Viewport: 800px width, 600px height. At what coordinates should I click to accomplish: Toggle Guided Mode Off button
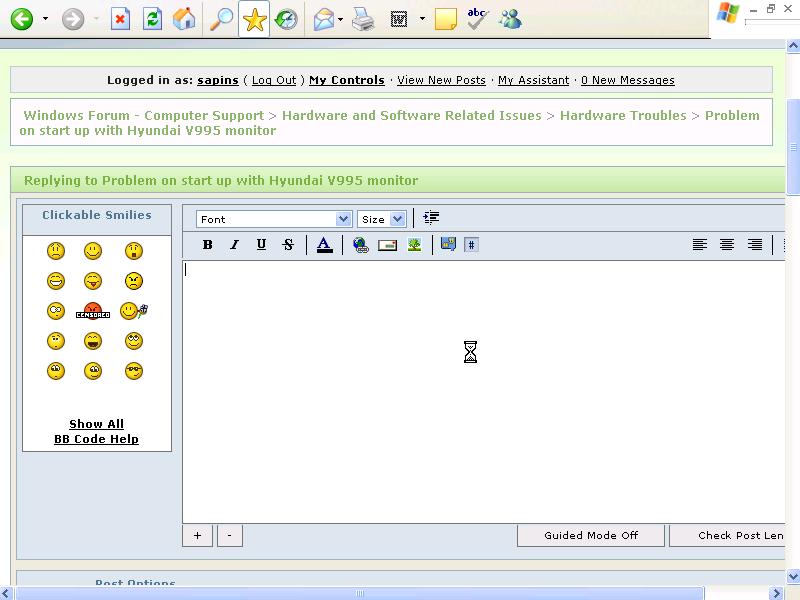(591, 535)
